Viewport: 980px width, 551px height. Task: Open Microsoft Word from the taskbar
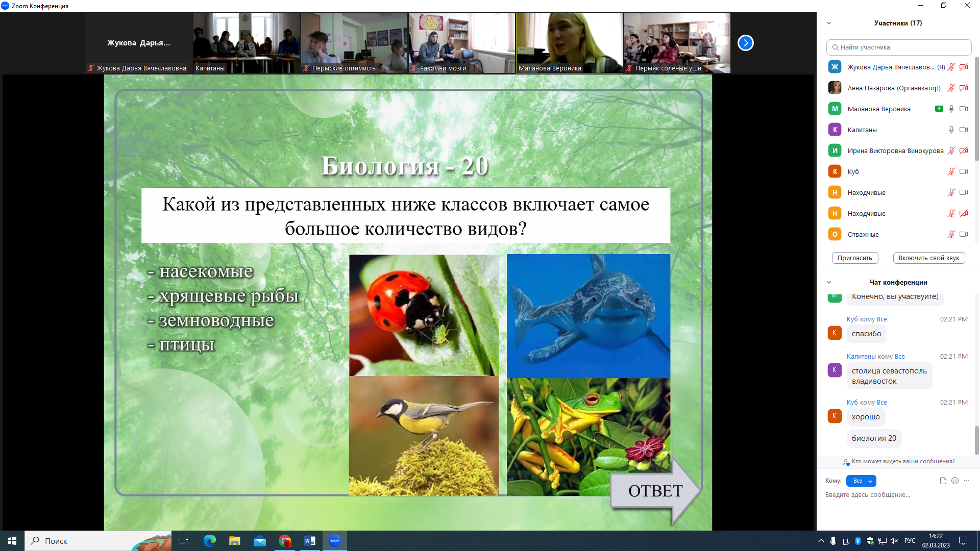[x=310, y=541]
